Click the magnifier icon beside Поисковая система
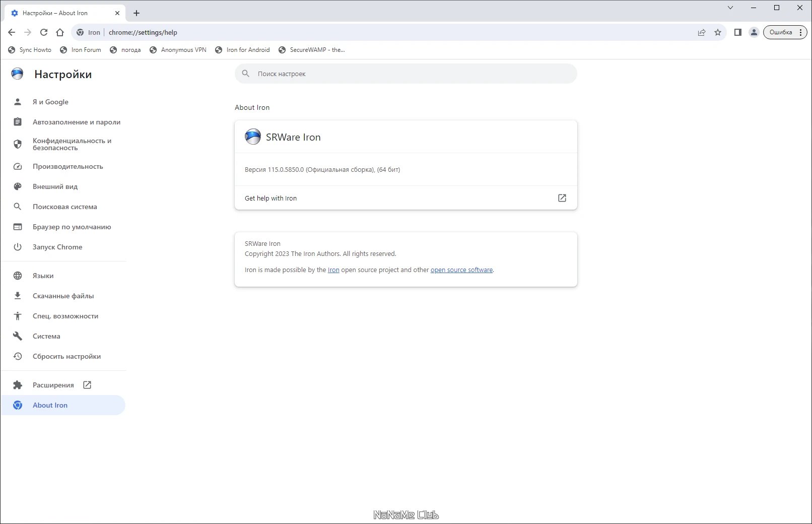The width and height of the screenshot is (812, 524). (x=18, y=207)
